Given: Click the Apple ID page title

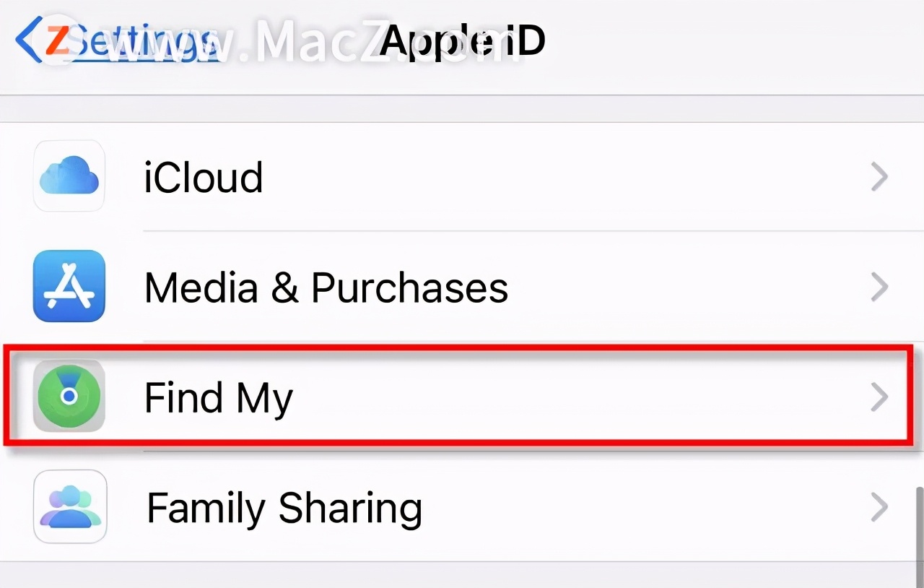Looking at the screenshot, I should pos(462,40).
